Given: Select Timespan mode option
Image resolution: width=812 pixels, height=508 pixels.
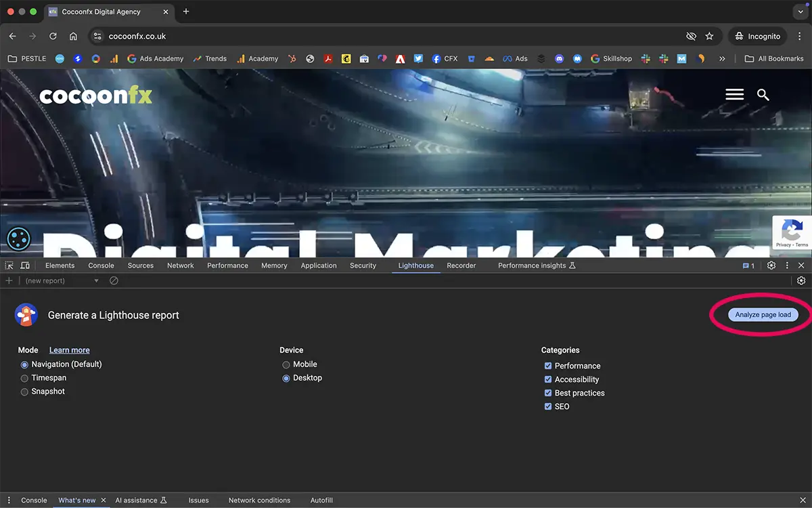Looking at the screenshot, I should (25, 378).
